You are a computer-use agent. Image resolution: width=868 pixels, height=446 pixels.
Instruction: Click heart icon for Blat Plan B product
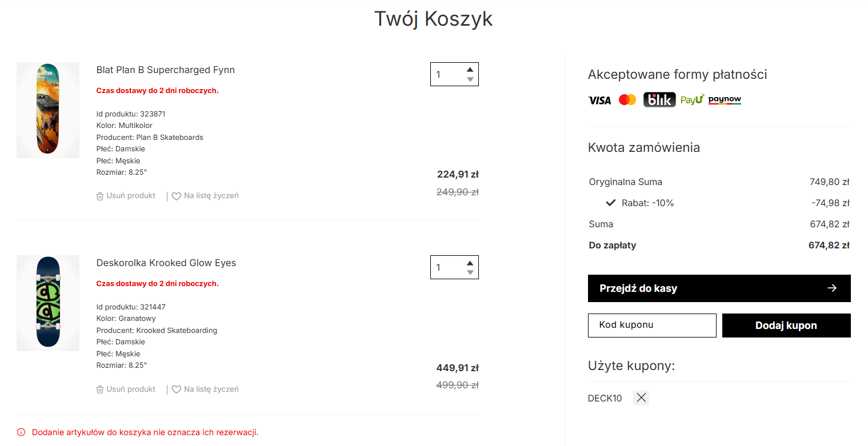click(x=176, y=196)
